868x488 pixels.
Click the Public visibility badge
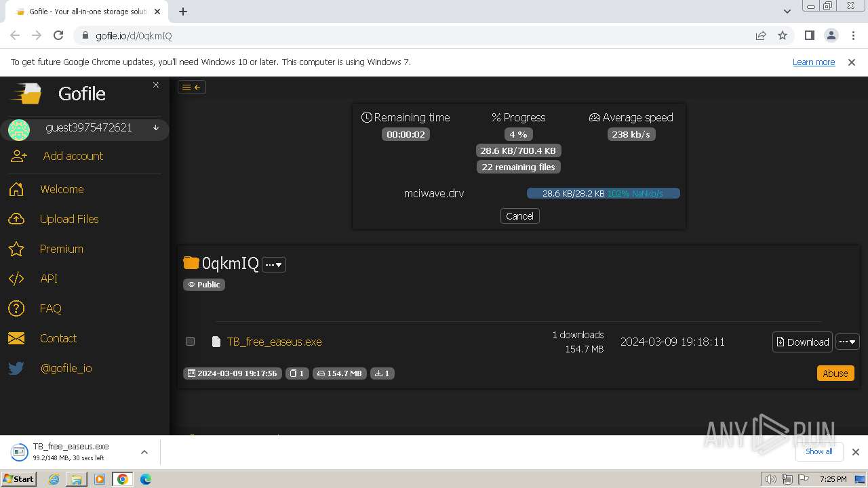[x=204, y=285]
